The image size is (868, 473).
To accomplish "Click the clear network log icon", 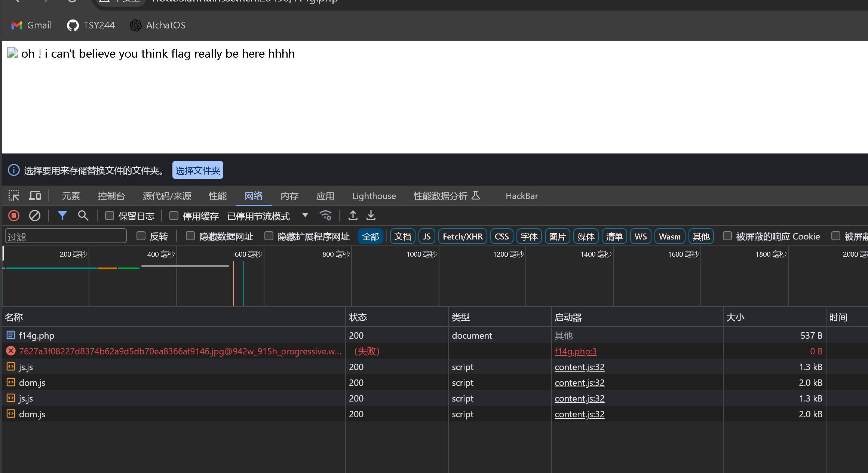I will tap(35, 216).
